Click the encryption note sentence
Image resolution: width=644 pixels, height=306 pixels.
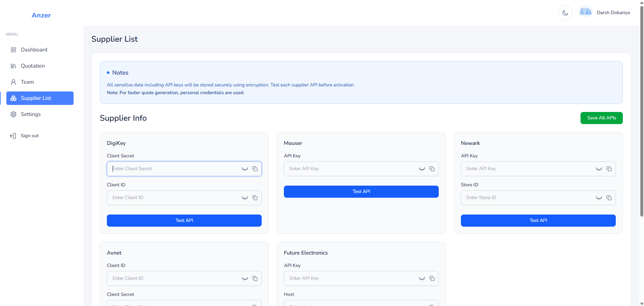coord(231,85)
